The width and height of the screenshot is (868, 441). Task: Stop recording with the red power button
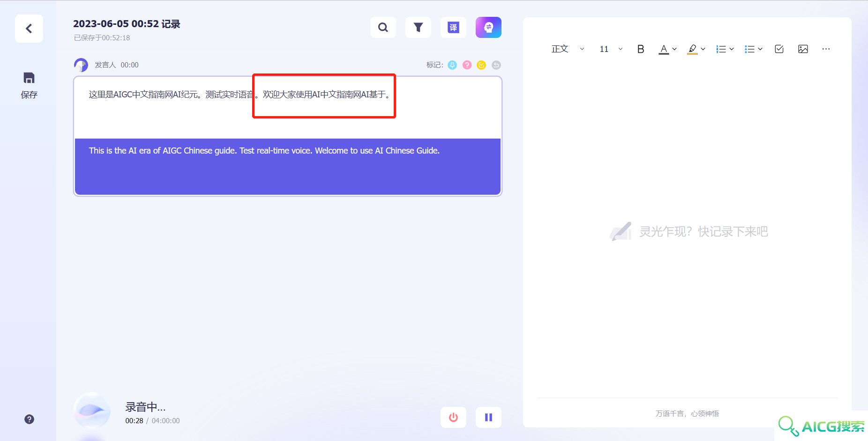[453, 417]
